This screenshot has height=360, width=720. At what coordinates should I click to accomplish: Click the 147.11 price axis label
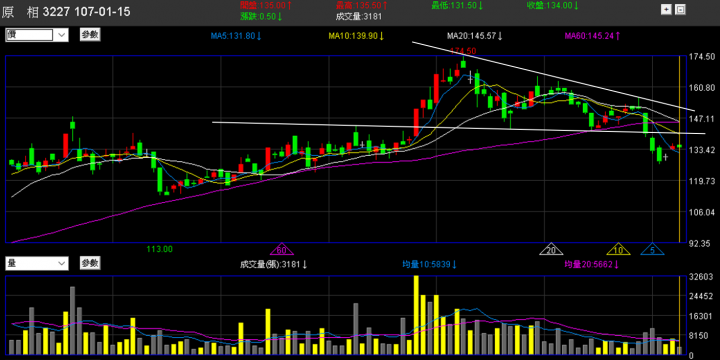702,119
